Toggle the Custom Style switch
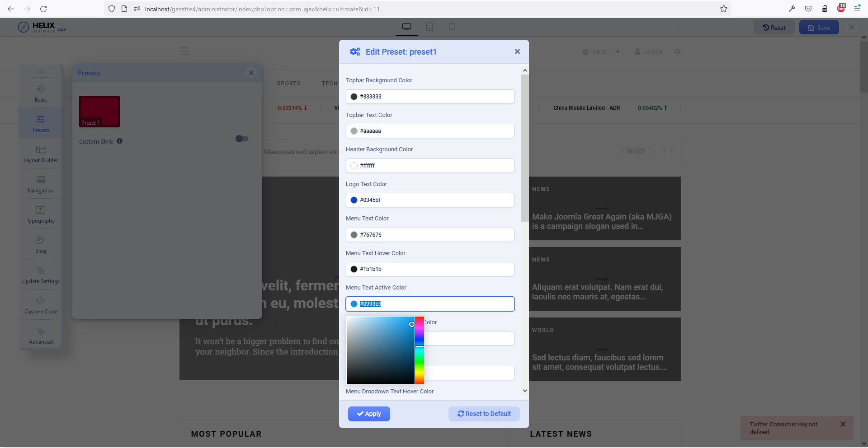The height and width of the screenshot is (448, 868). 242,139
